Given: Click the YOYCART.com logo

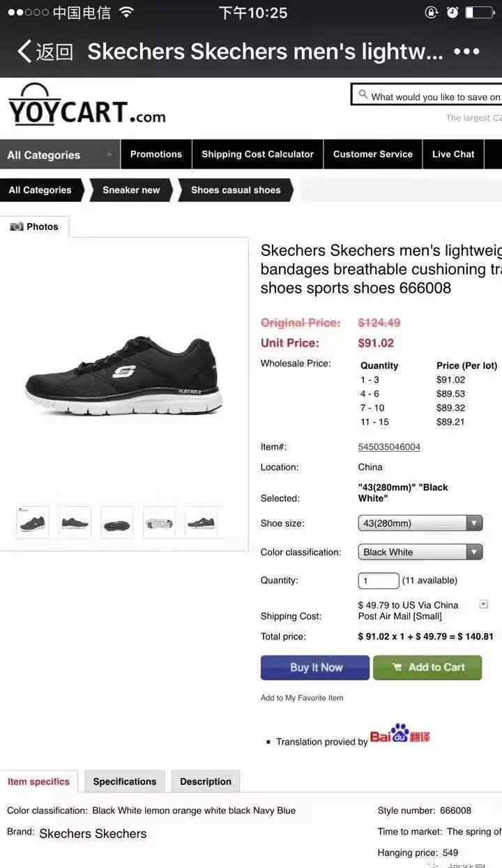Looking at the screenshot, I should tap(86, 105).
